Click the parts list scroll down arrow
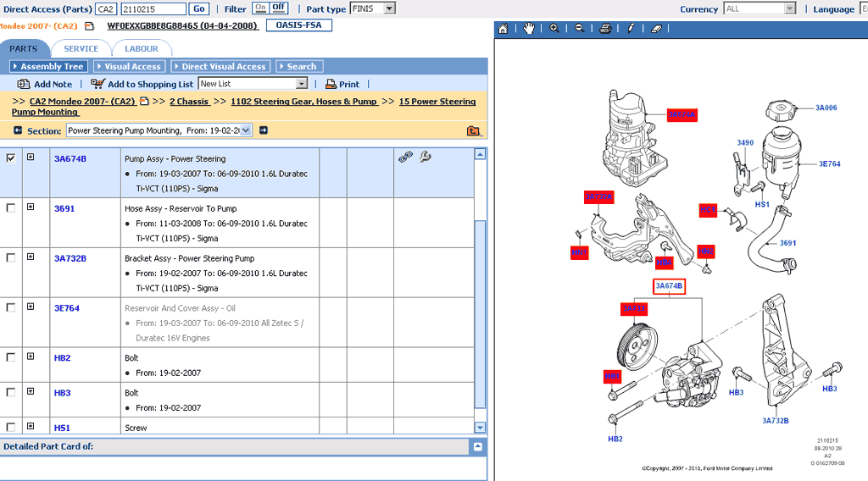The height and width of the screenshot is (481, 868). pyautogui.click(x=480, y=428)
